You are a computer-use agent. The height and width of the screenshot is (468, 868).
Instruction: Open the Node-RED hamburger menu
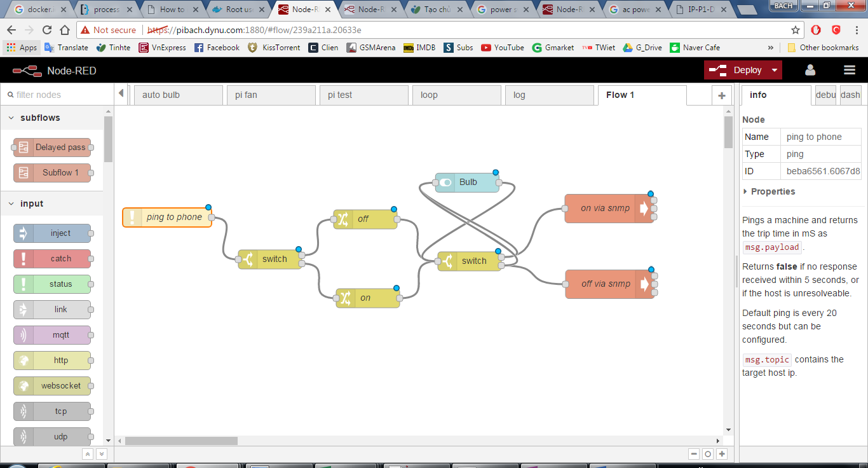click(x=849, y=70)
